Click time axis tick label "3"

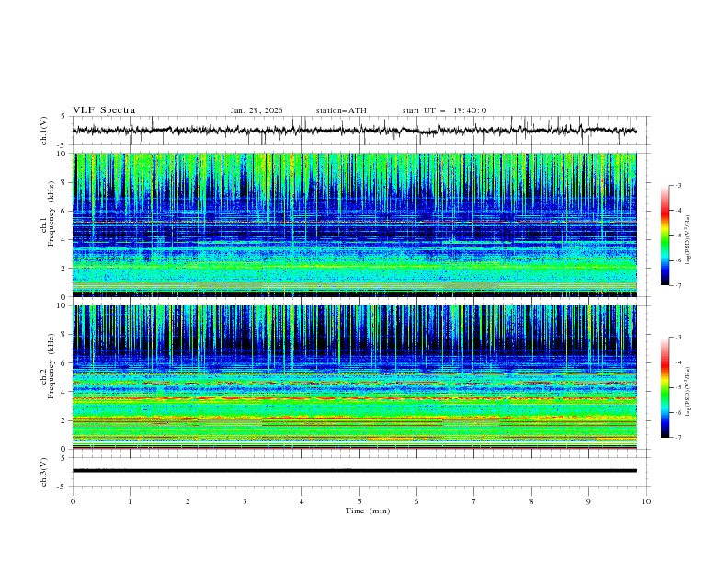(x=245, y=501)
